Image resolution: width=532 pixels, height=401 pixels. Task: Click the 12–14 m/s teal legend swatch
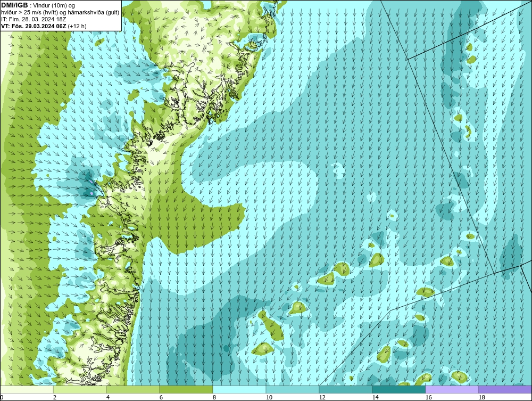[345, 389]
